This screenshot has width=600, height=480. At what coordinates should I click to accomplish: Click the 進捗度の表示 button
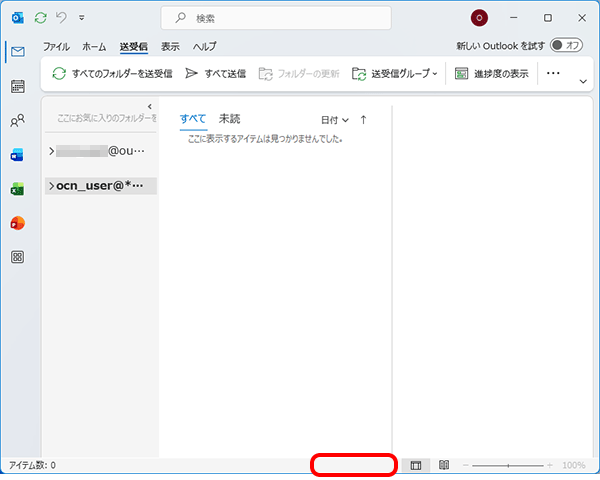tap(491, 73)
